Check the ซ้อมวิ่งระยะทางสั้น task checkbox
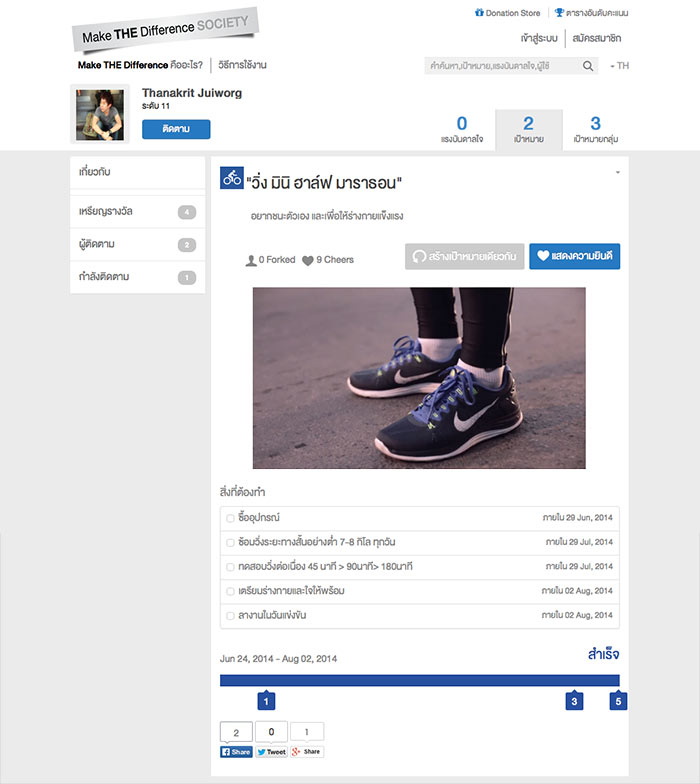The image size is (700, 784). (x=230, y=542)
